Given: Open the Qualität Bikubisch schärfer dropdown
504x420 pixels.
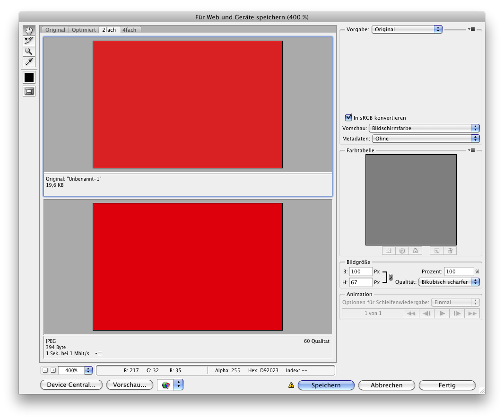Looking at the screenshot, I should 449,282.
